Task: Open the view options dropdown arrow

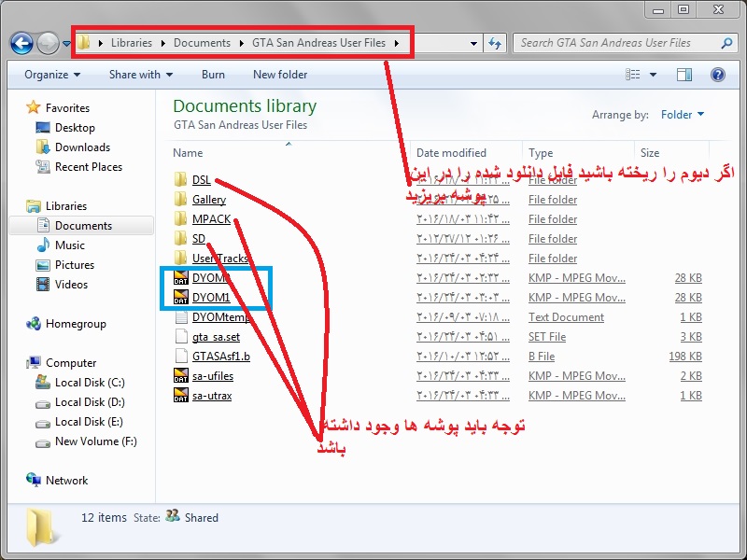Action: click(x=653, y=75)
